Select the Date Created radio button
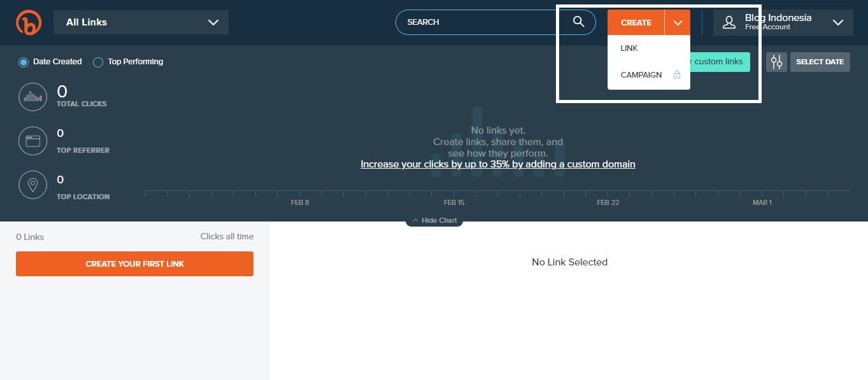This screenshot has width=868, height=380. click(x=24, y=62)
